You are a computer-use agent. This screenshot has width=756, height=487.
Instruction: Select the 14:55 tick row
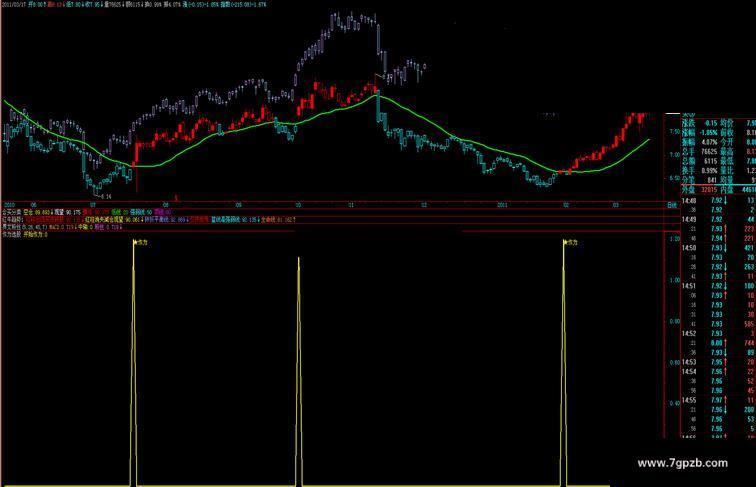coord(718,400)
